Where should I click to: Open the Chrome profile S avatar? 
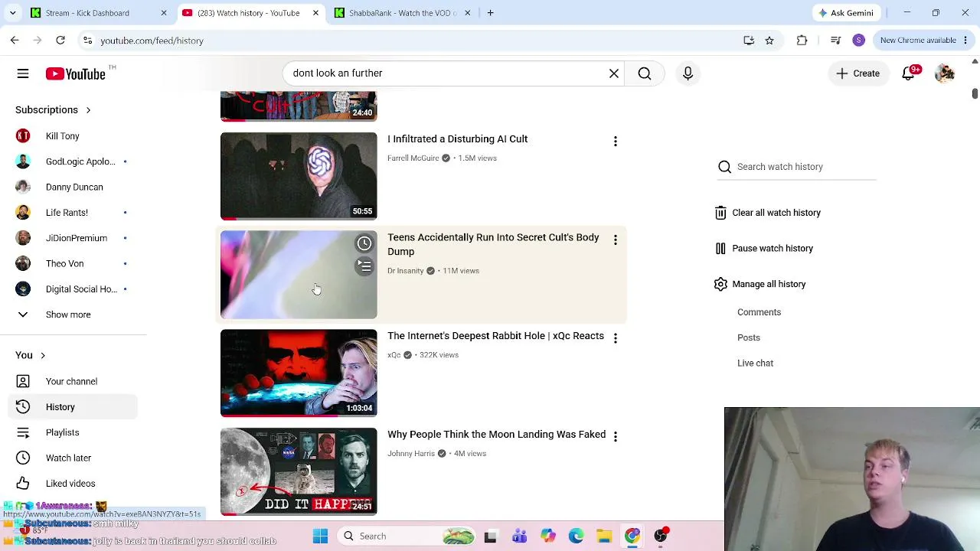(859, 41)
